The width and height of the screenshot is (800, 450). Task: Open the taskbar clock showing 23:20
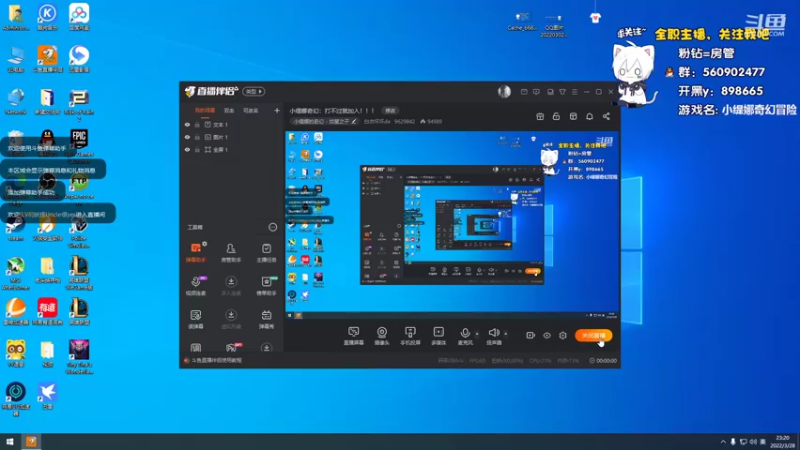782,442
